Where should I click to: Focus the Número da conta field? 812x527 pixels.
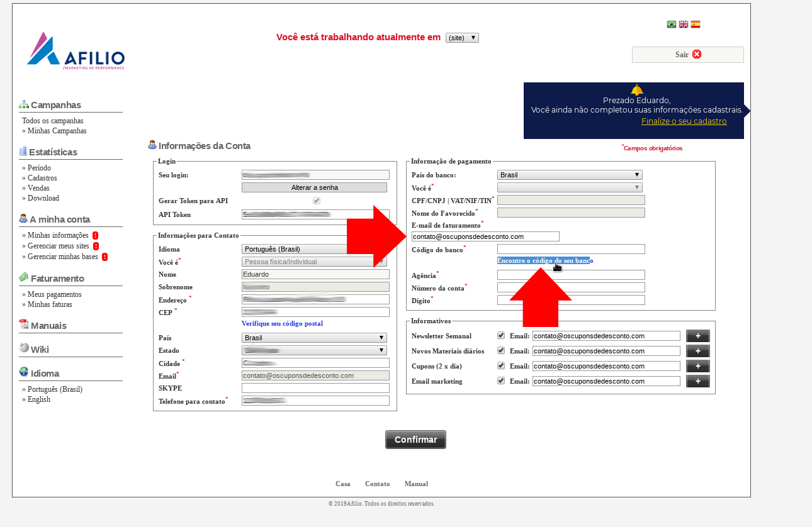(x=571, y=287)
